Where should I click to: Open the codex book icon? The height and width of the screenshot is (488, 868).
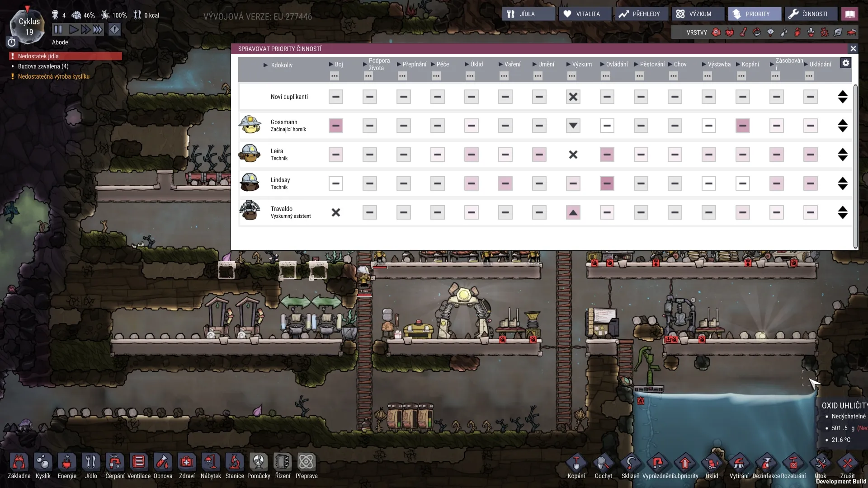(x=850, y=14)
